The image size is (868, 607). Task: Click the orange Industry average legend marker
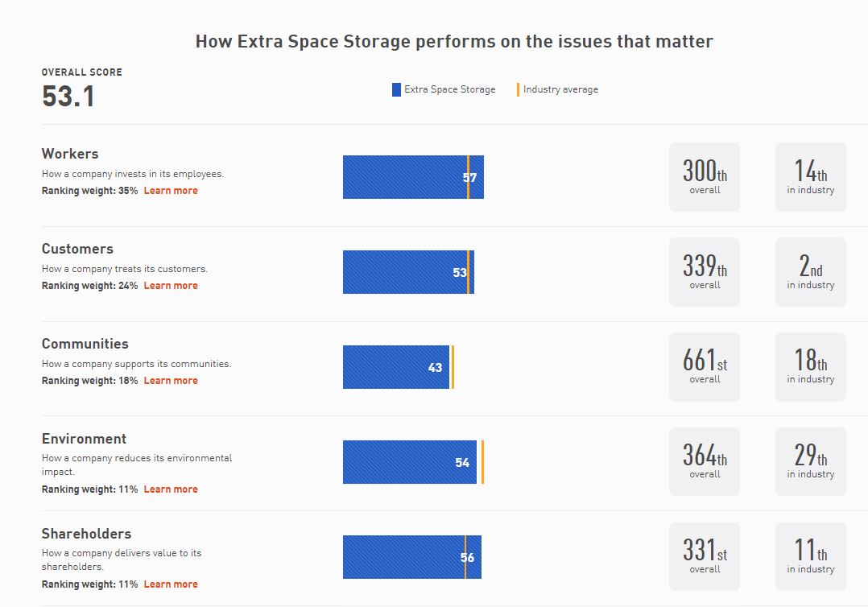tap(519, 90)
